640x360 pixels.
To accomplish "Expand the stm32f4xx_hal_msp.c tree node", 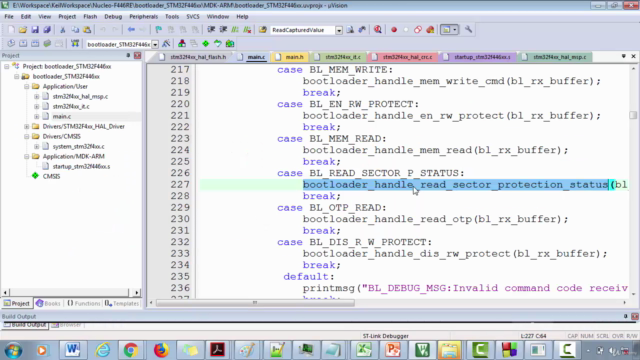I will coord(37,96).
